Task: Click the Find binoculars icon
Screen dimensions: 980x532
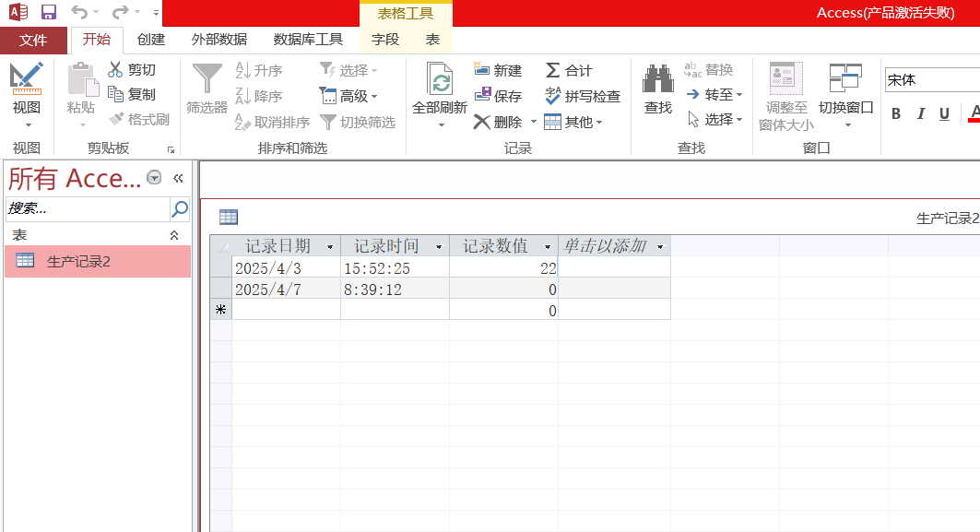Action: click(x=657, y=80)
